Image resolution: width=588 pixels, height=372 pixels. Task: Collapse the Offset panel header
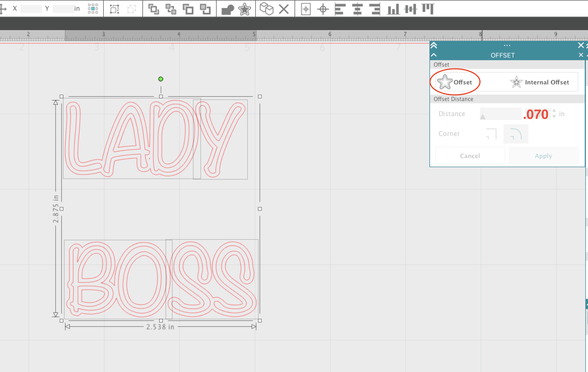[x=434, y=54]
